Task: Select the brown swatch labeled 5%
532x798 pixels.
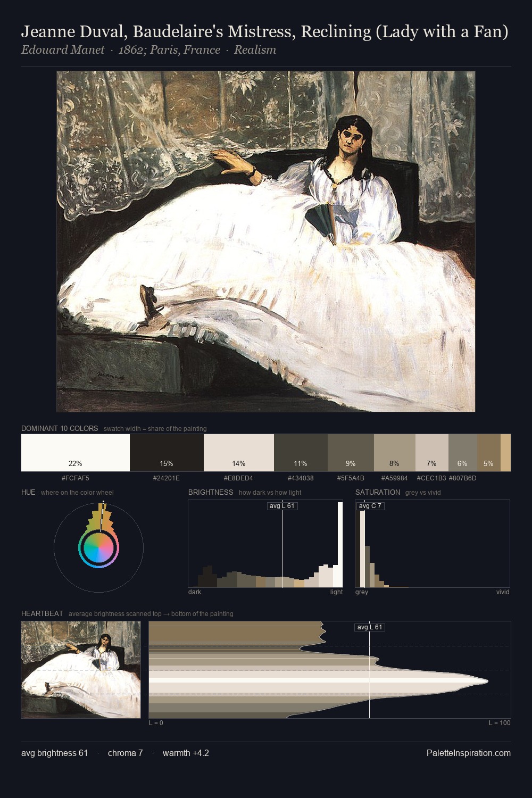Action: [489, 453]
